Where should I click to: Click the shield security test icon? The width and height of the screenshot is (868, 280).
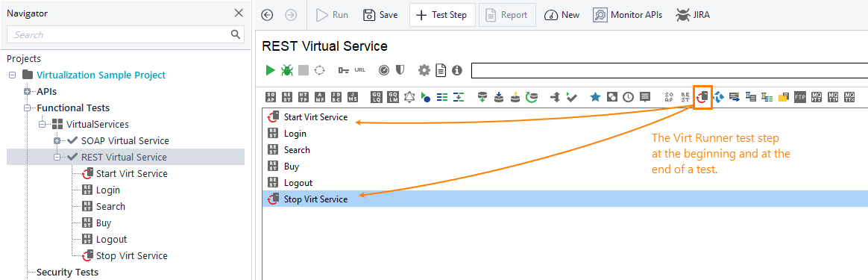400,70
